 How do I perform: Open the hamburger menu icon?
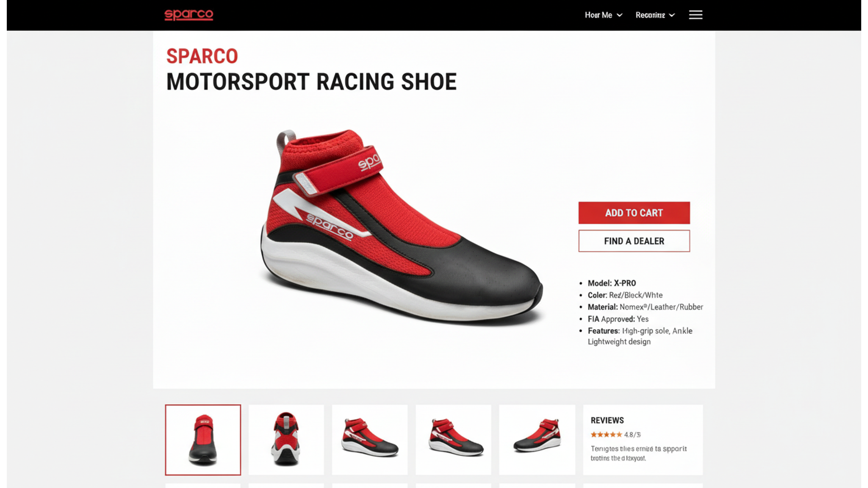[695, 15]
